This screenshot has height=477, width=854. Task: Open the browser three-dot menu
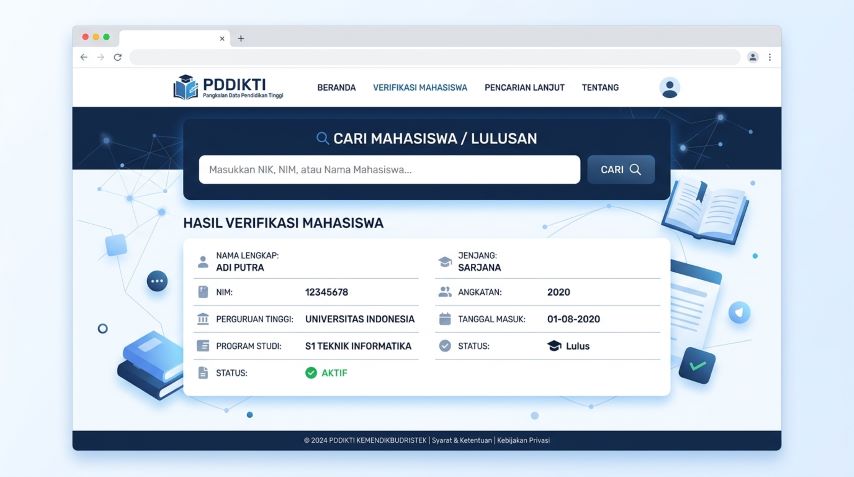pos(769,58)
